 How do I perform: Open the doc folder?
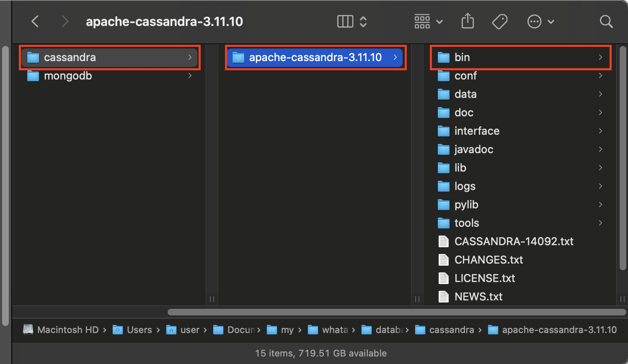[x=520, y=113]
